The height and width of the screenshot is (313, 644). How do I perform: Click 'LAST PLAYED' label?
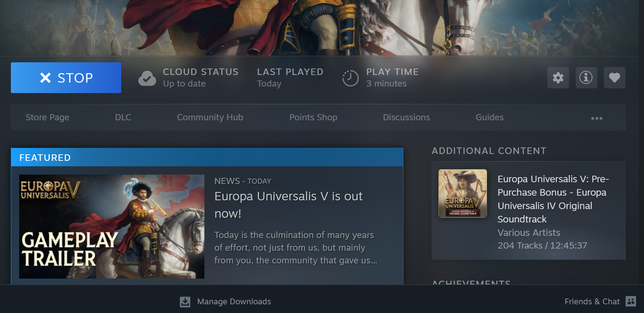click(290, 72)
